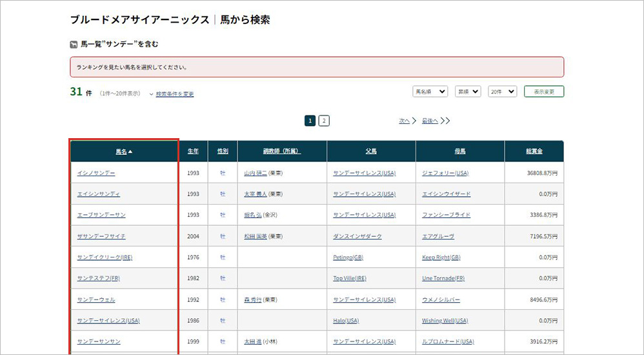The width and height of the screenshot is (644, 355).
Task: Open the 昇順 sort-order dropdown
Action: [468, 92]
